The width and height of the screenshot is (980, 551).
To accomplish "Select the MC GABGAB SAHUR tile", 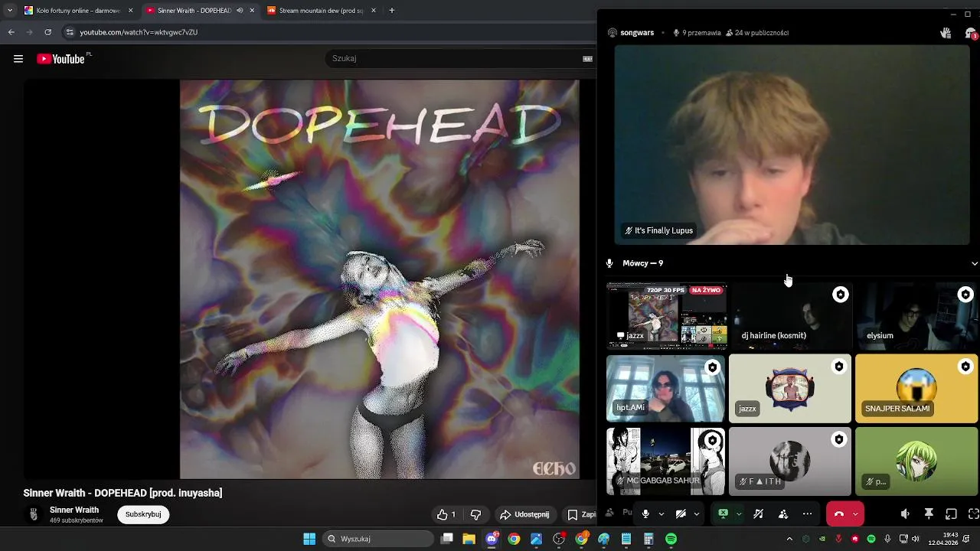I will (x=665, y=461).
